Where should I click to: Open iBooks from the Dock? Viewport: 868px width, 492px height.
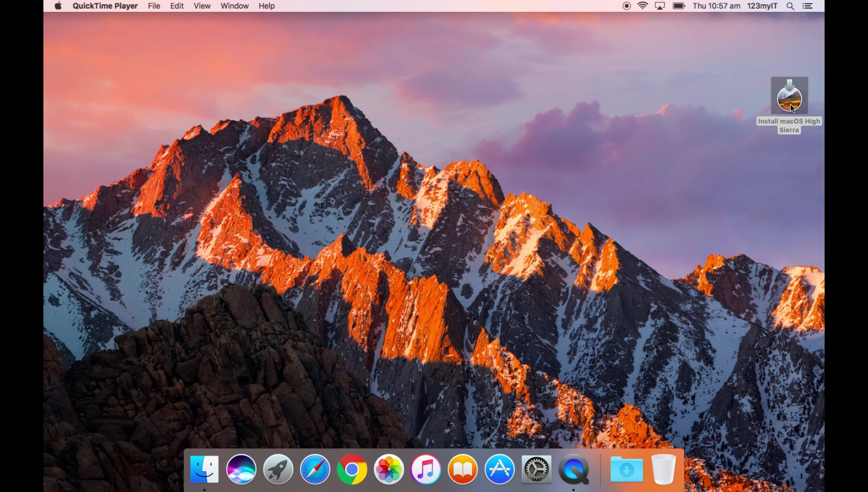click(463, 469)
